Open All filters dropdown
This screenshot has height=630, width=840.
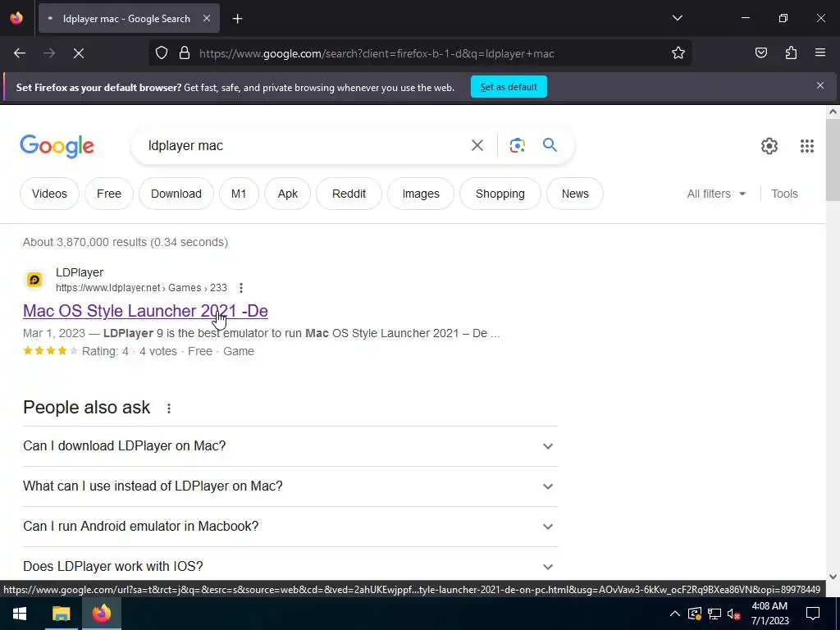(716, 194)
